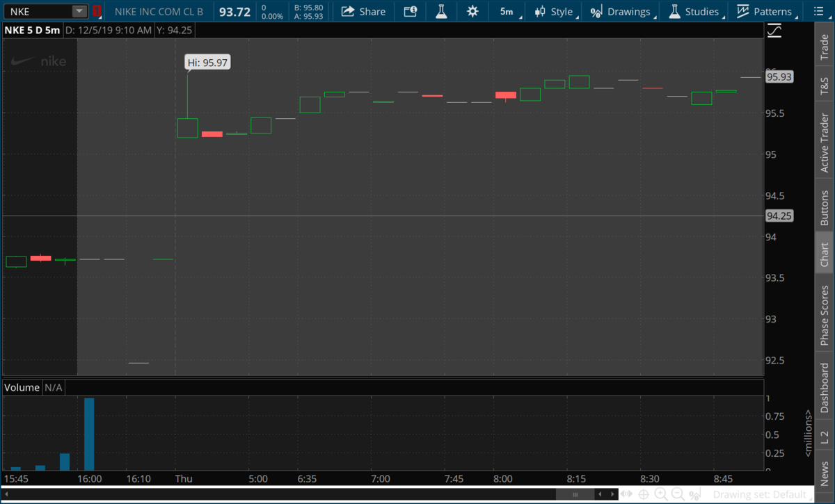This screenshot has width=835, height=504.
Task: Click the NIKE INC COM CL B description
Action: (x=159, y=11)
